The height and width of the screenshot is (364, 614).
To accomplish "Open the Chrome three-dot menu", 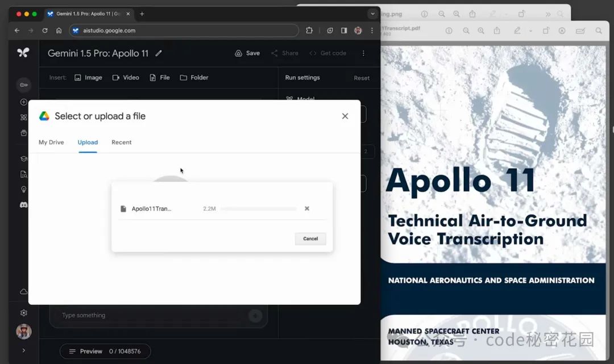I will pyautogui.click(x=372, y=30).
